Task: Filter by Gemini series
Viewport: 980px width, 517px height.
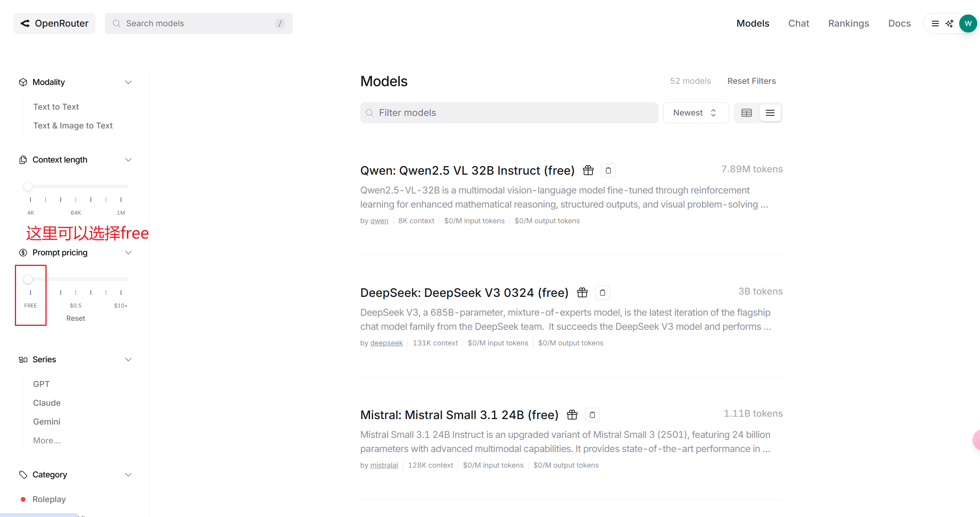Action: pos(47,422)
